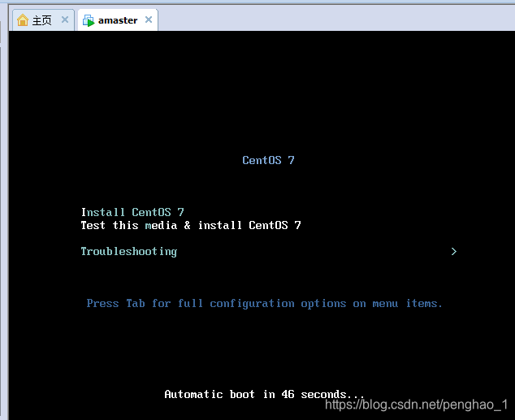Open the Troubleshooting submenu entry

[128, 252]
